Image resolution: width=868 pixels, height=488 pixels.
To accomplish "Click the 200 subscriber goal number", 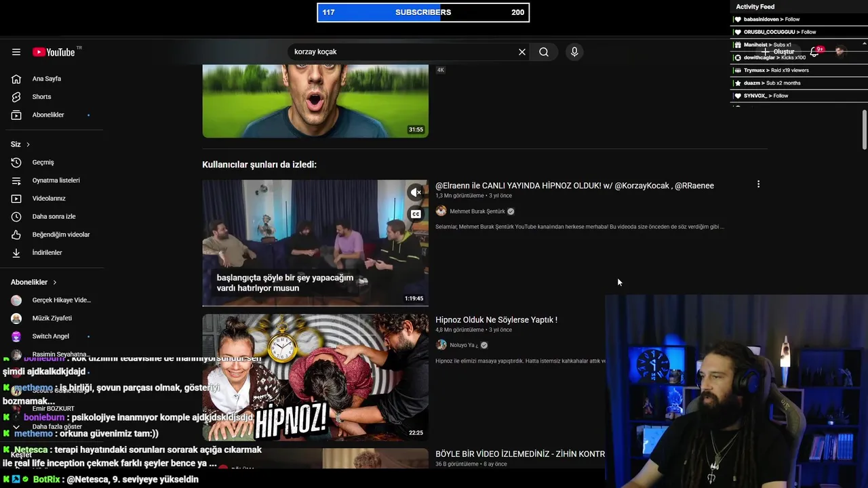I will click(x=517, y=12).
